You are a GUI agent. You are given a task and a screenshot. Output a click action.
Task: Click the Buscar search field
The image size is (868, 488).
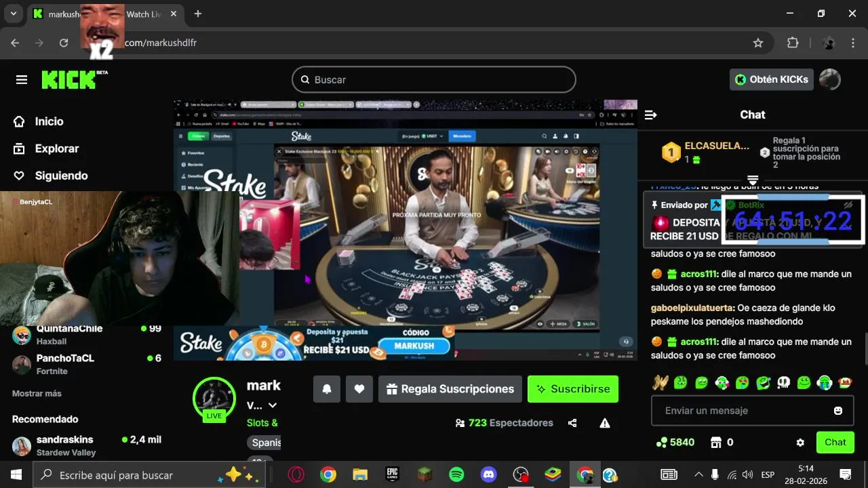click(x=434, y=79)
